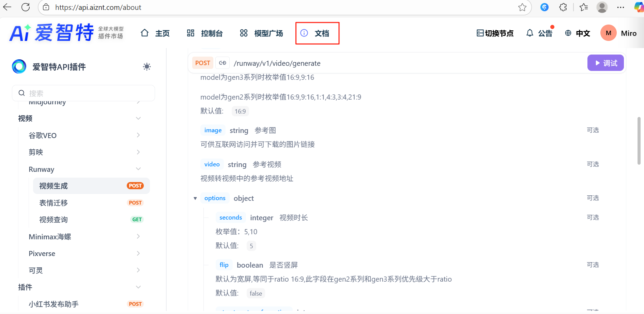644x314 pixels.
Task: Collapse the options object triangle
Action: (195, 198)
